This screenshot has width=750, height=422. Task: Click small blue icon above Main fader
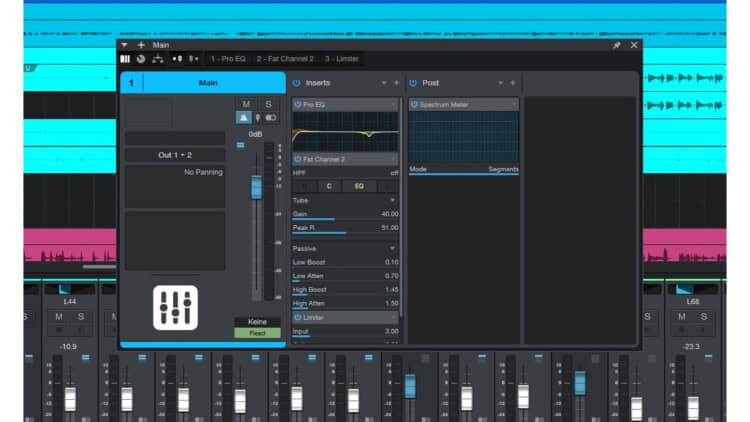pos(240,145)
